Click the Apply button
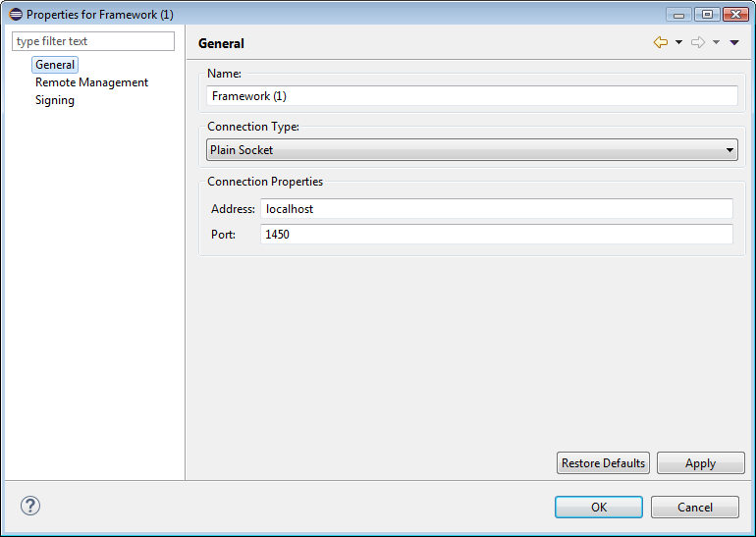 (700, 463)
